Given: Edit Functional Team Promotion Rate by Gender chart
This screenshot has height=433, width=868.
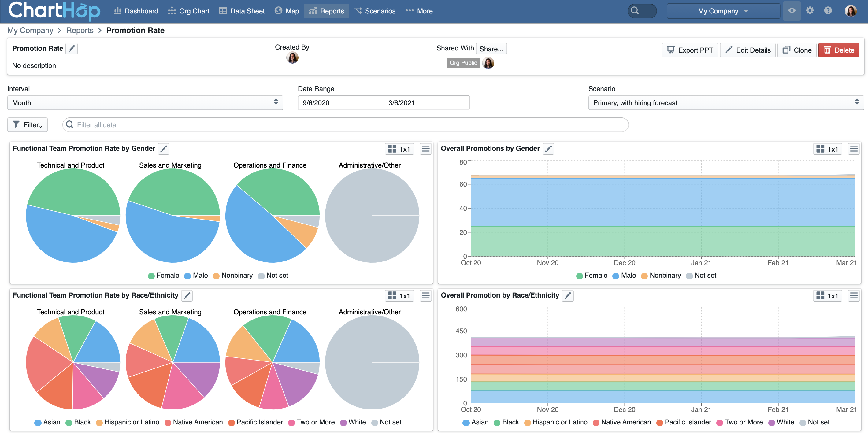Looking at the screenshot, I should [x=164, y=149].
